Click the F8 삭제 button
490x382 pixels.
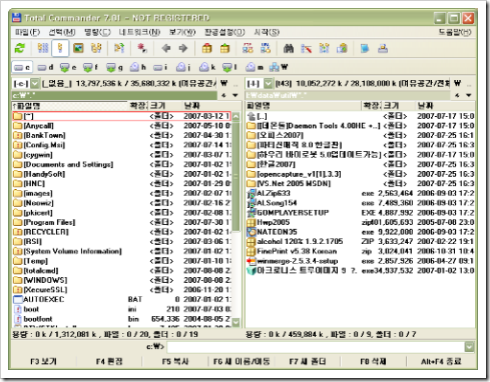tap(373, 361)
